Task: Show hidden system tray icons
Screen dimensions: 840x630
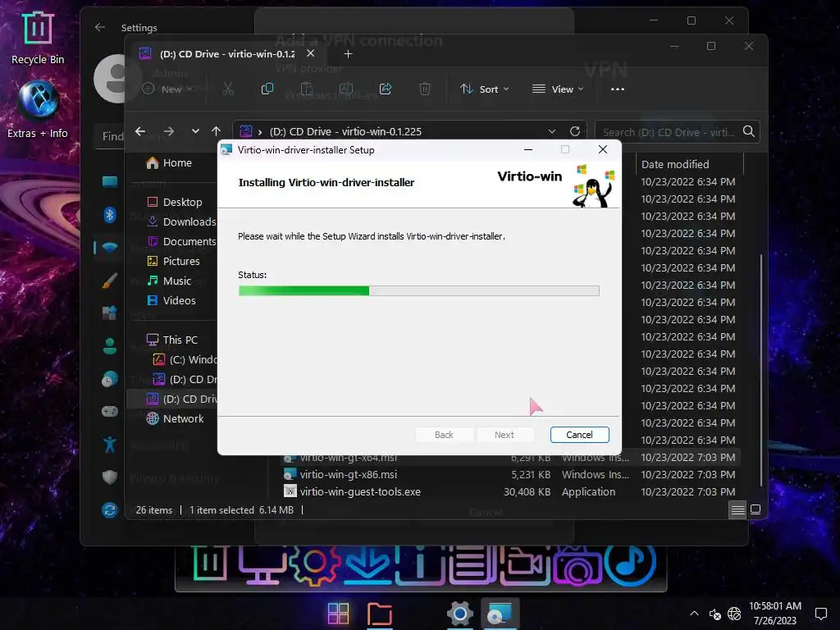Action: pos(694,614)
